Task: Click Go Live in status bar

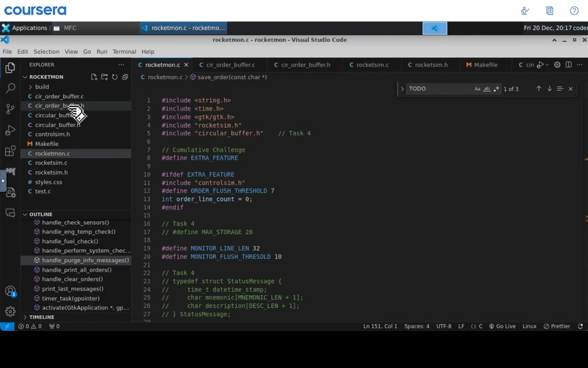Action: 502,326
